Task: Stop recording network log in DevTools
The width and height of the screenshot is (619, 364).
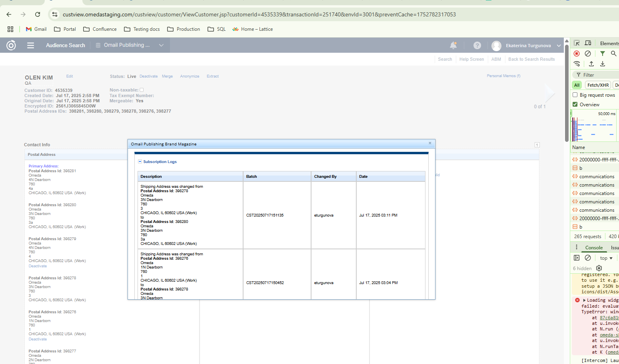Action: click(x=577, y=54)
